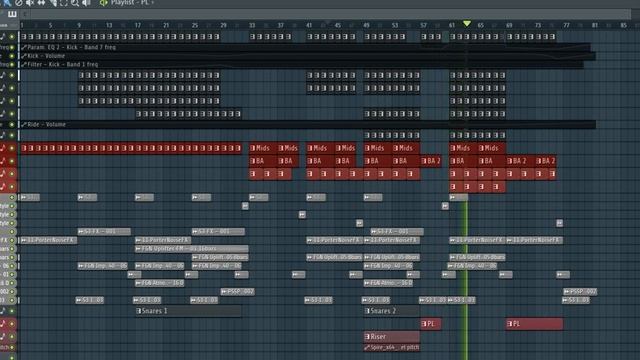The height and width of the screenshot is (360, 640).
Task: Select the last BA 2 clip
Action: (x=546, y=161)
